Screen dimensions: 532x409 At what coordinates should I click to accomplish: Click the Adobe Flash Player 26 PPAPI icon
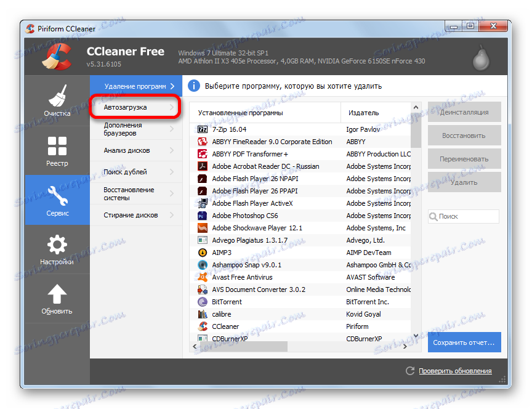click(203, 191)
